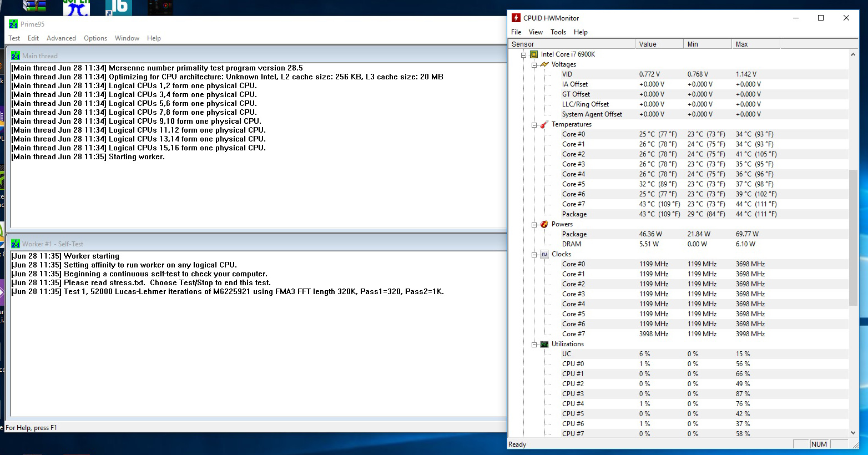This screenshot has height=455, width=868.
Task: Click the flame icon next to Powers
Action: pos(544,224)
